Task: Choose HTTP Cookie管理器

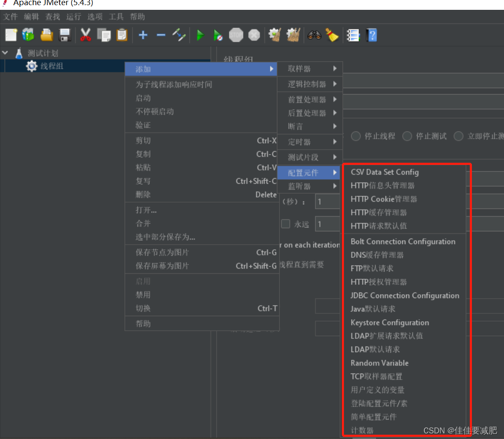Action: coord(404,199)
